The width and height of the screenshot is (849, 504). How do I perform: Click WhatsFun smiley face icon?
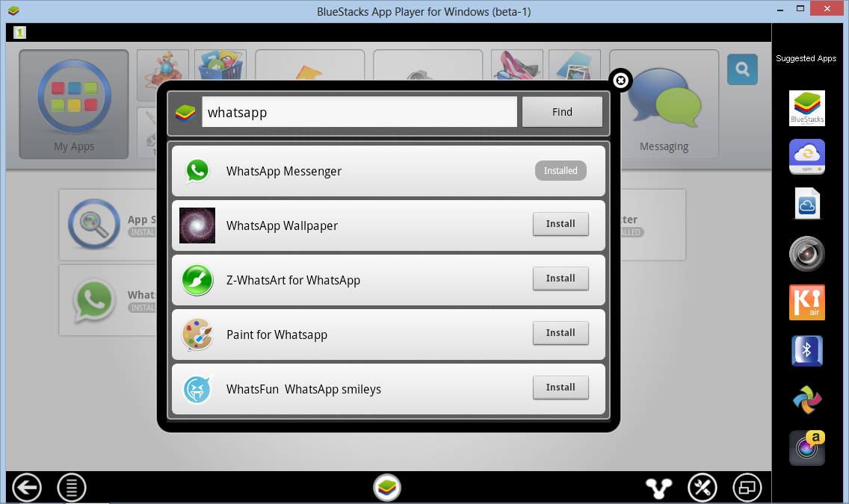click(x=197, y=389)
